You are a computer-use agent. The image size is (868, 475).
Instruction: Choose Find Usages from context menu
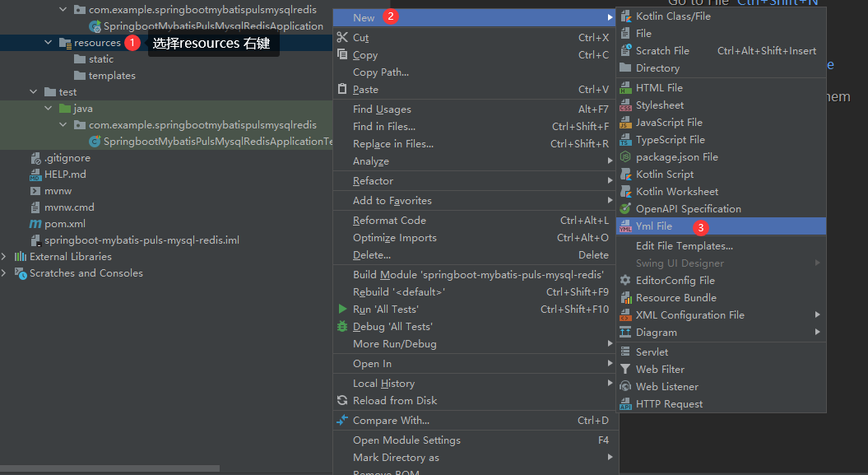coord(475,109)
